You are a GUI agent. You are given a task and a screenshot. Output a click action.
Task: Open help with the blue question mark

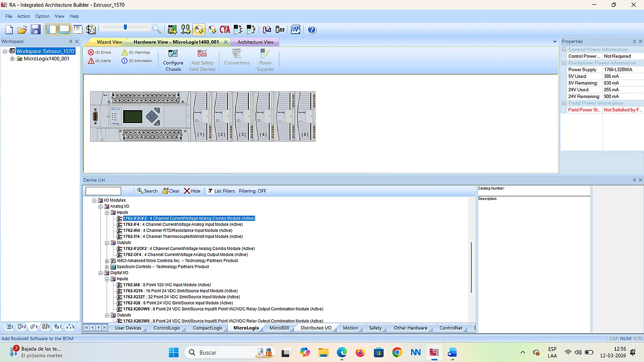coord(312,29)
